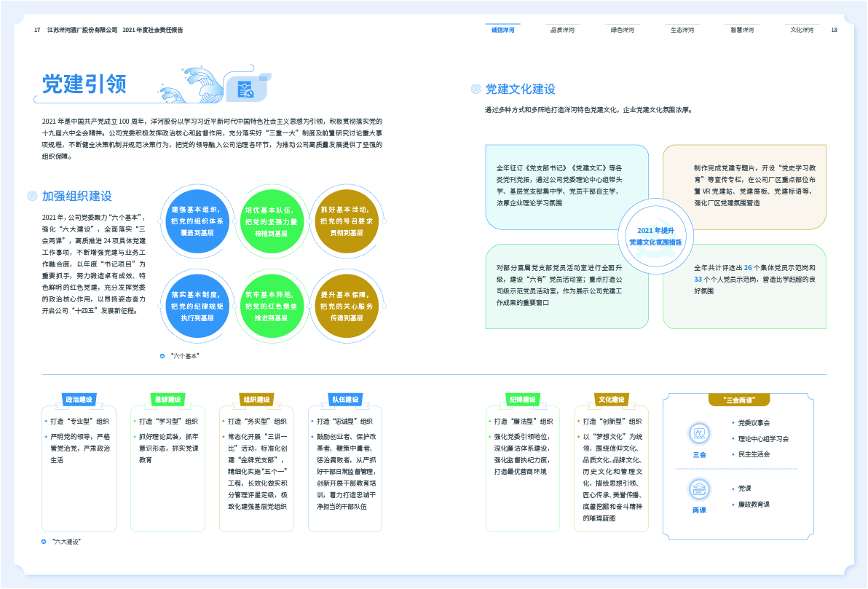Image resolution: width=868 pixels, height=589 pixels.
Task: Click the blue 建强基本组织 circle
Action: coord(197,221)
